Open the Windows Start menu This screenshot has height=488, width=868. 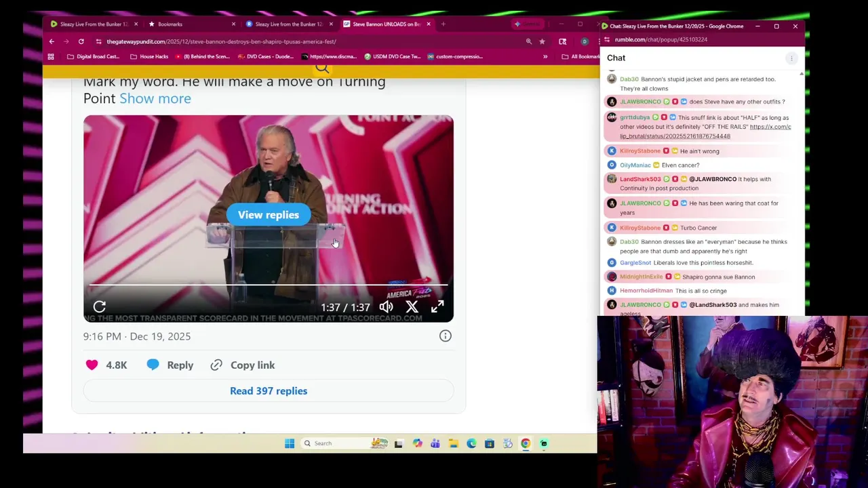coord(290,443)
